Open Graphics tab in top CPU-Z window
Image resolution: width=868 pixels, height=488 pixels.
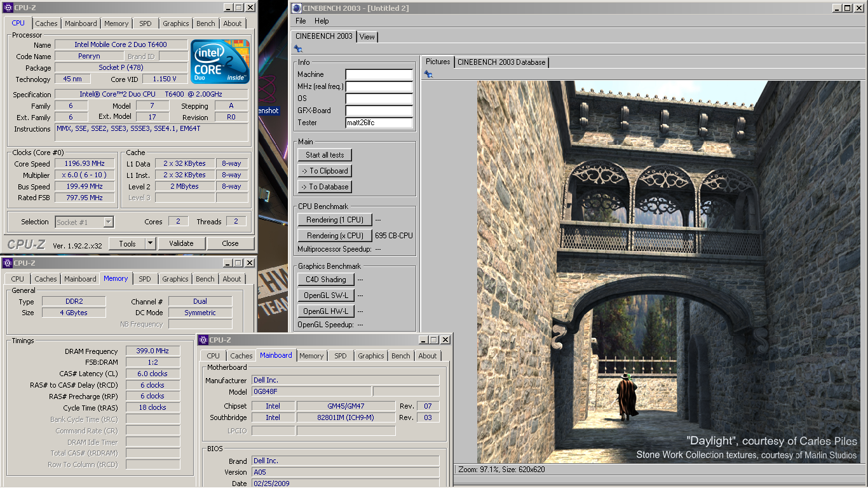coord(176,24)
